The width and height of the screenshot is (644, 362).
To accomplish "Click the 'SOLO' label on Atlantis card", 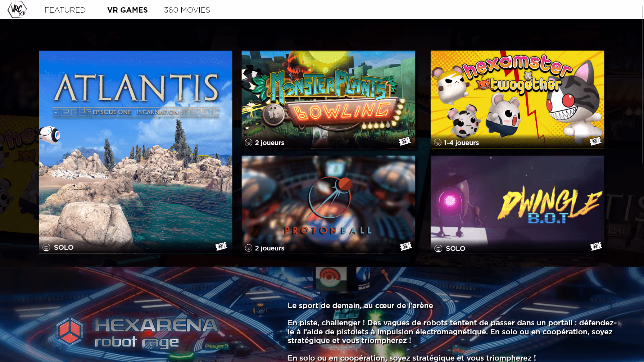I will click(64, 248).
